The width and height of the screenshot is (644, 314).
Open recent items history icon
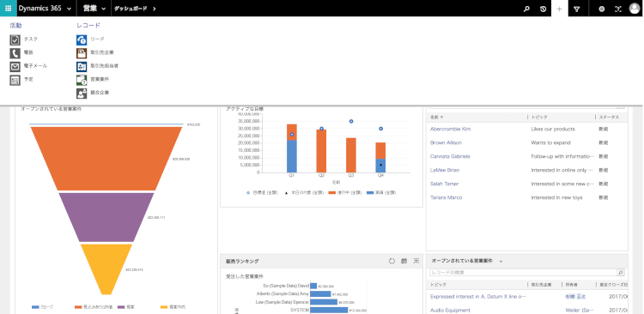(543, 9)
